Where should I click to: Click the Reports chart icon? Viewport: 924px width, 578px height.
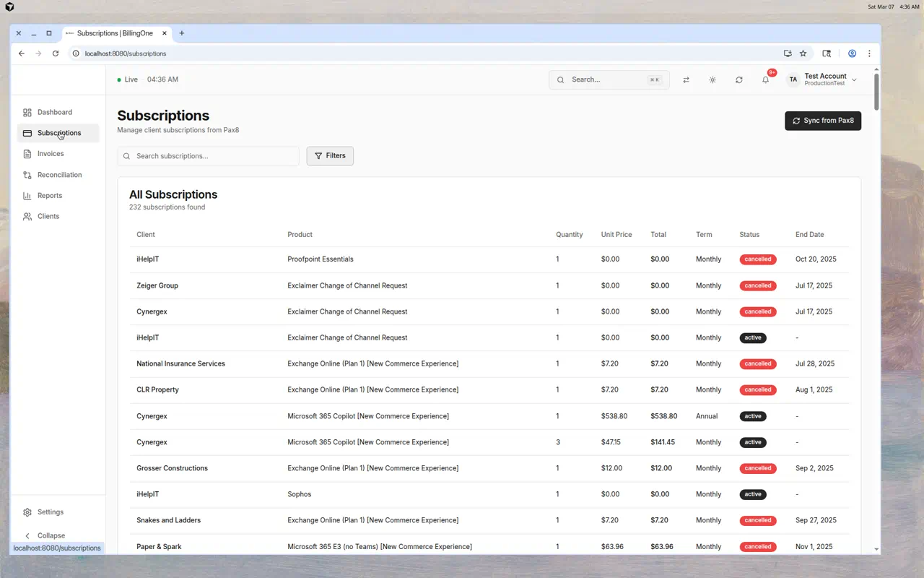point(27,196)
